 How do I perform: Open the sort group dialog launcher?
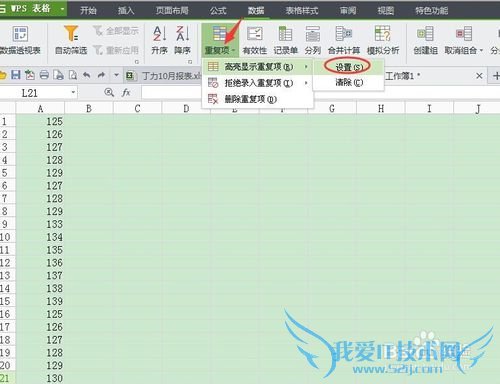(190, 62)
